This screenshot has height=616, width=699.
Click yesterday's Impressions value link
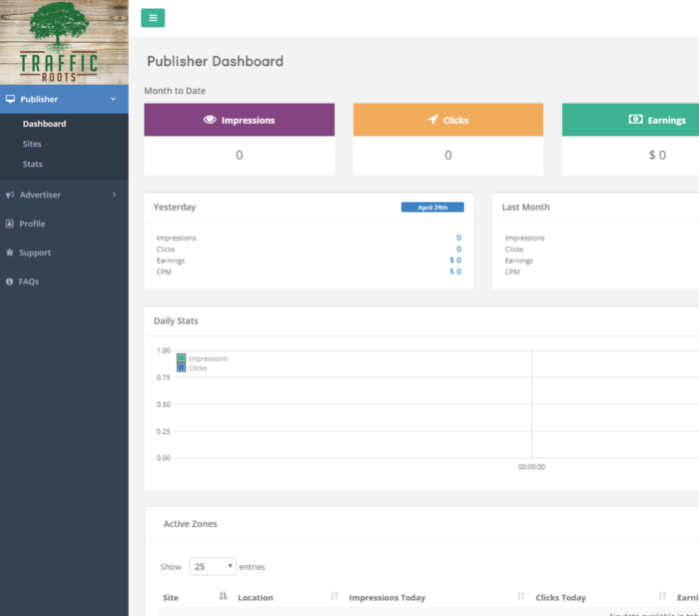point(458,238)
